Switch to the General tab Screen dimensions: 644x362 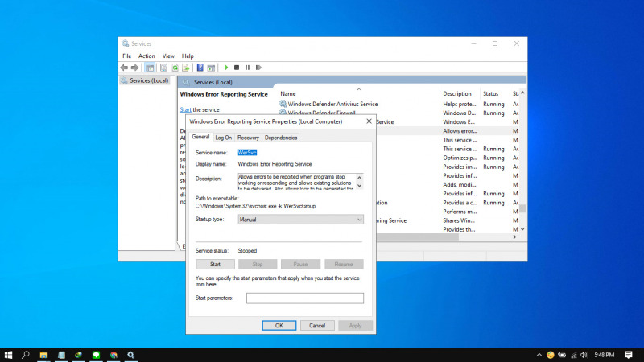[200, 137]
